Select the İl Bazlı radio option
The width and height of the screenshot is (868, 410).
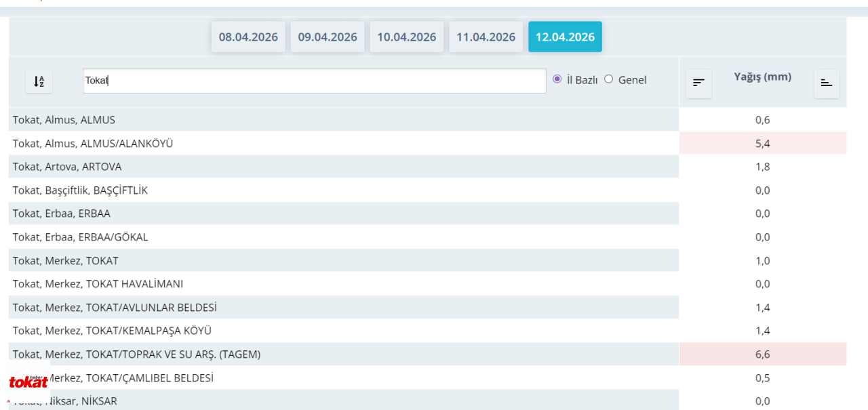pos(557,79)
